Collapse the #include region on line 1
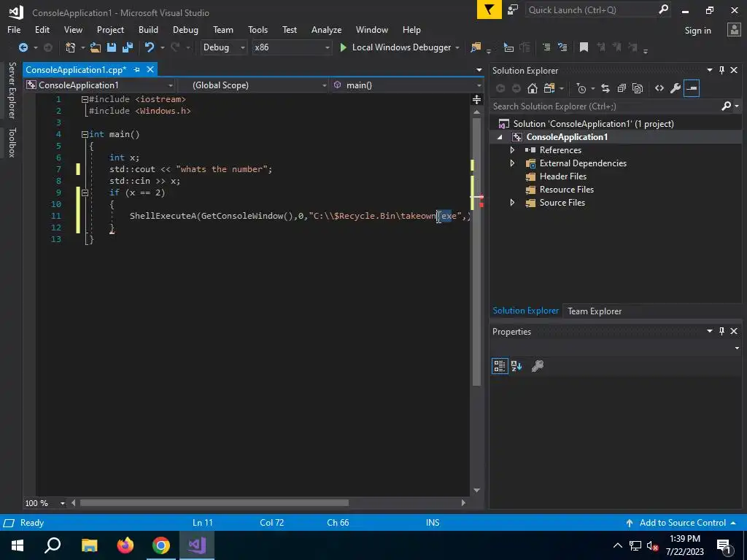Image resolution: width=747 pixels, height=560 pixels. pyautogui.click(x=85, y=99)
